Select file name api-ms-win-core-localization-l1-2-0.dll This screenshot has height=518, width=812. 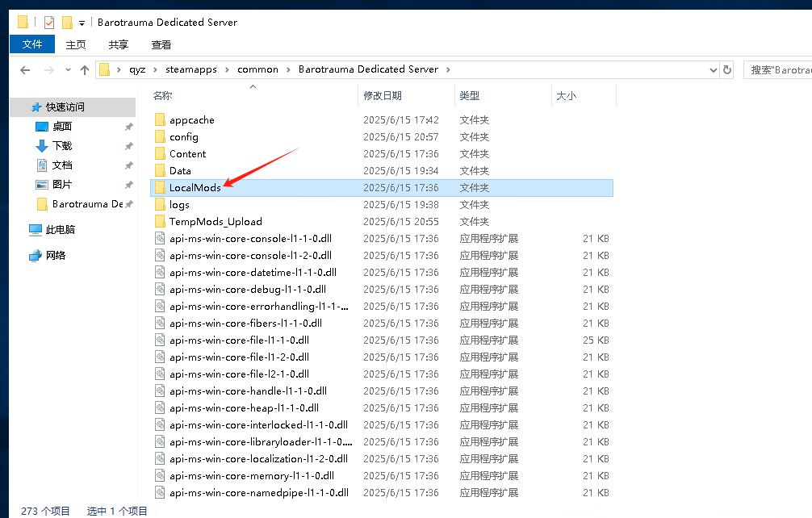pos(258,459)
